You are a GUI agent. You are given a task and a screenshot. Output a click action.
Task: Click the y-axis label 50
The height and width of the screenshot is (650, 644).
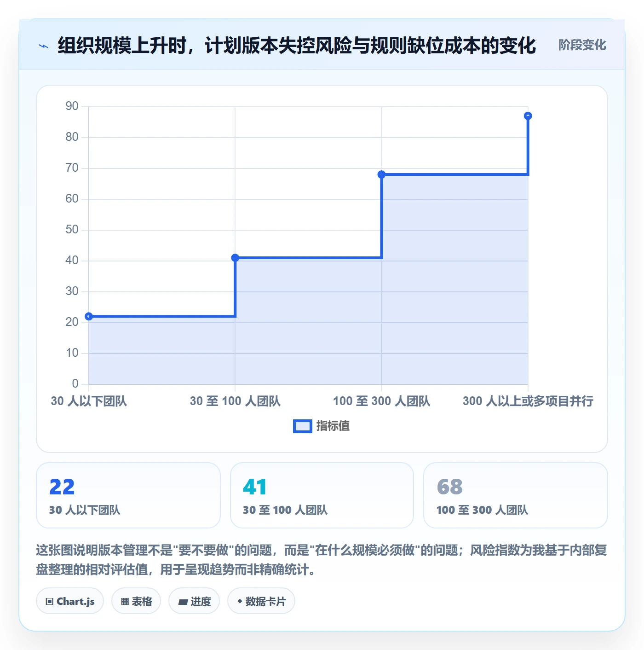tap(72, 230)
